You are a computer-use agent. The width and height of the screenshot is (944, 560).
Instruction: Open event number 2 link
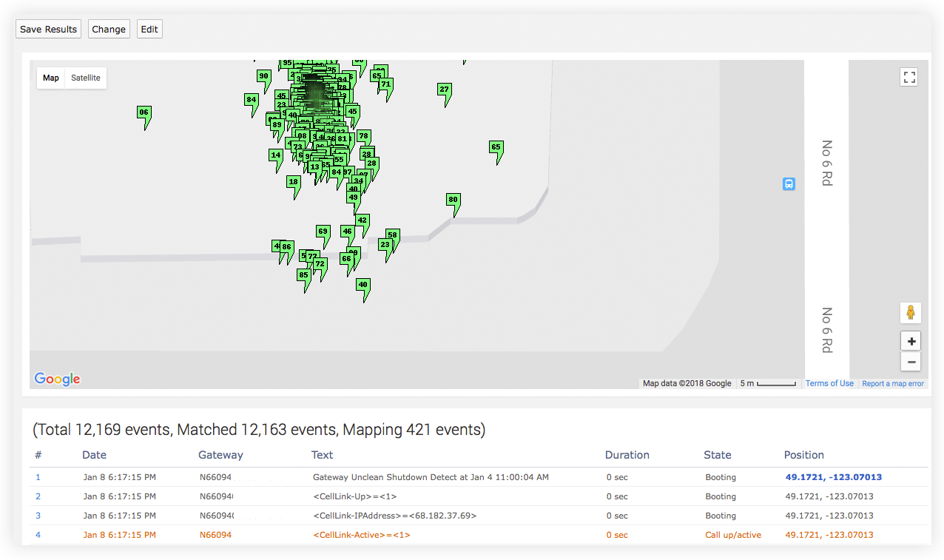pyautogui.click(x=38, y=496)
